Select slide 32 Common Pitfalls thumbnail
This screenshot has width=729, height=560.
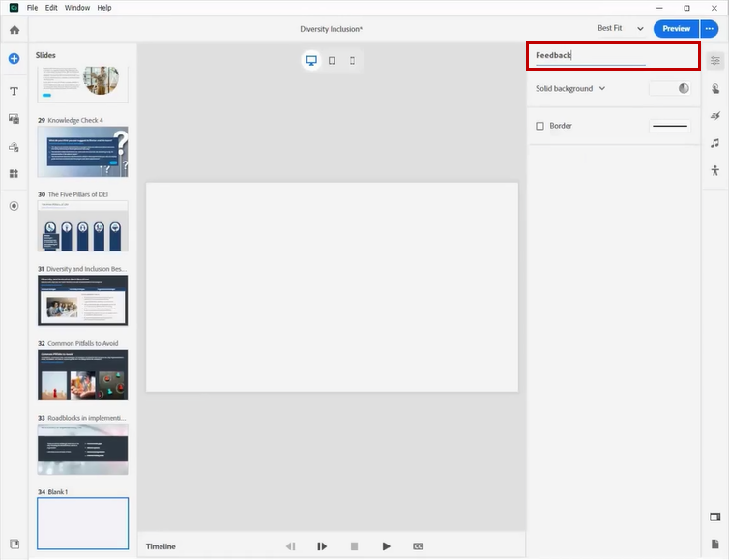coord(83,375)
